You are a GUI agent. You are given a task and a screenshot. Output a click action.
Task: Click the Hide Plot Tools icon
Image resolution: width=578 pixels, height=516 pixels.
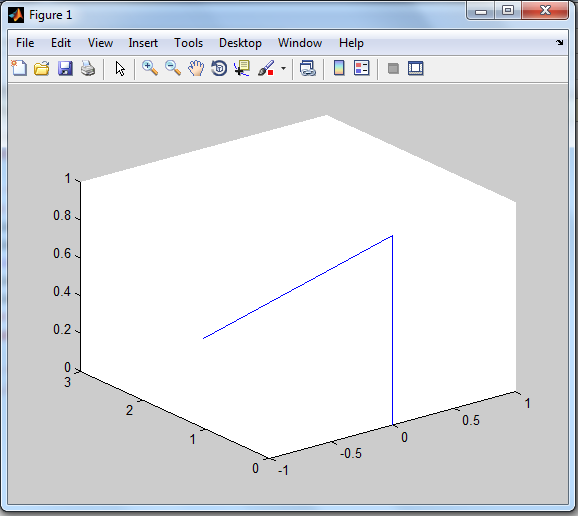[x=393, y=69]
